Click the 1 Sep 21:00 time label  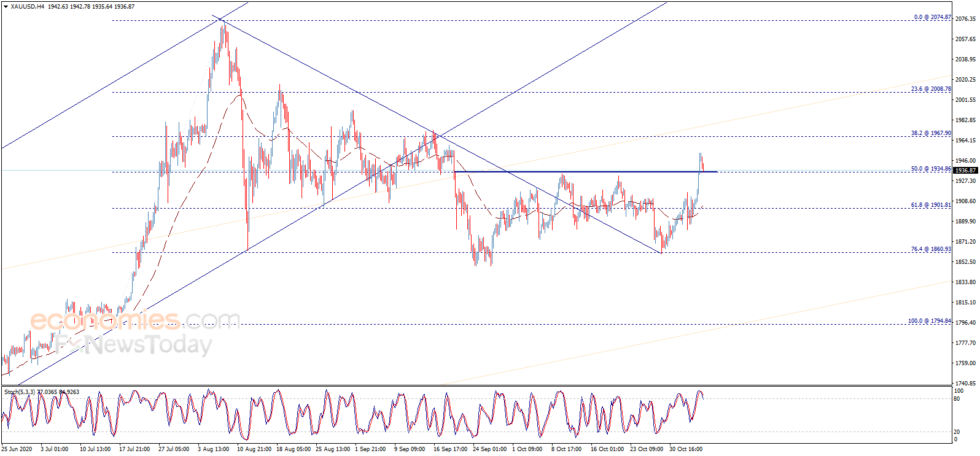[370, 449]
